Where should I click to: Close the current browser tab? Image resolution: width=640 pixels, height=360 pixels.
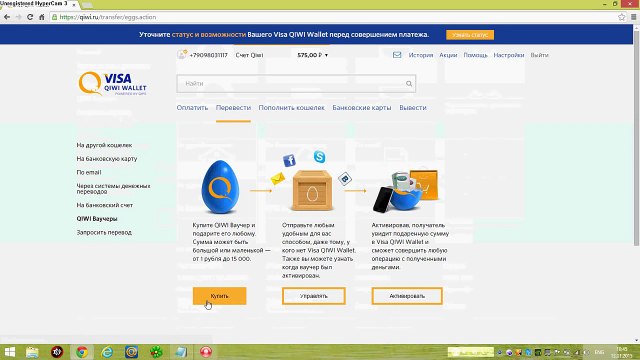coord(74,4)
